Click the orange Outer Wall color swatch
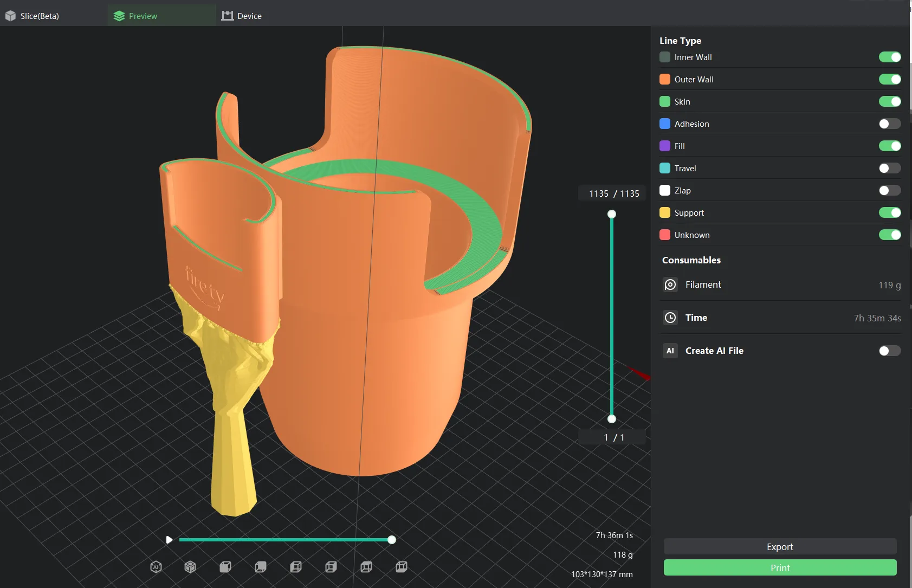This screenshot has width=912, height=588. click(665, 80)
